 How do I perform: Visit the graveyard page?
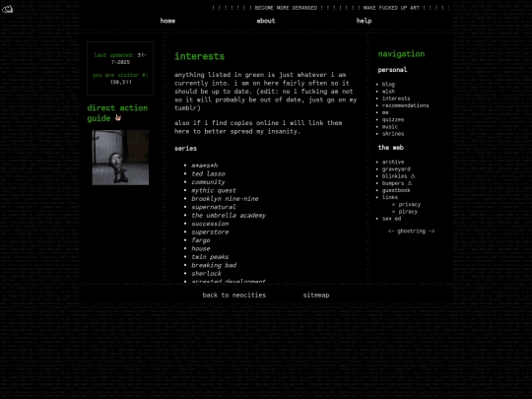point(396,169)
